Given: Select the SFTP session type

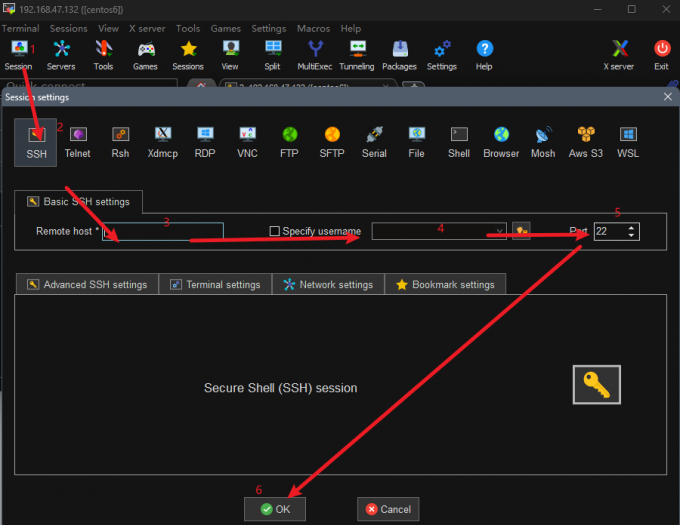Looking at the screenshot, I should (x=332, y=142).
